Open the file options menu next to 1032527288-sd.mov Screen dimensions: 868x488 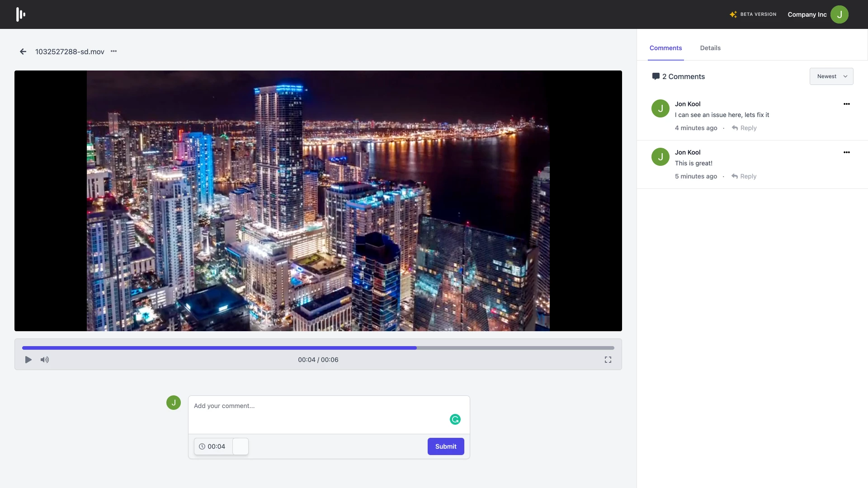click(x=114, y=52)
